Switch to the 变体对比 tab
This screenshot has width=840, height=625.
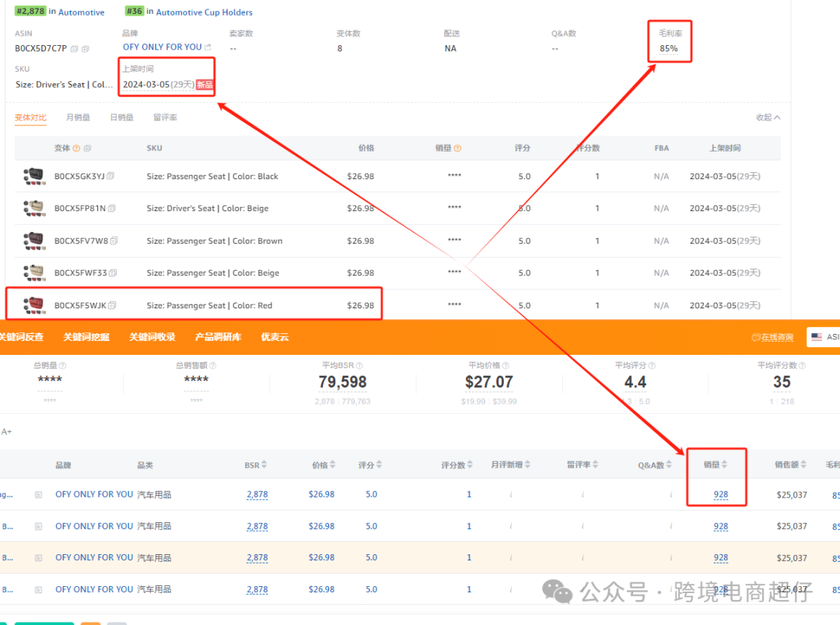(30, 118)
